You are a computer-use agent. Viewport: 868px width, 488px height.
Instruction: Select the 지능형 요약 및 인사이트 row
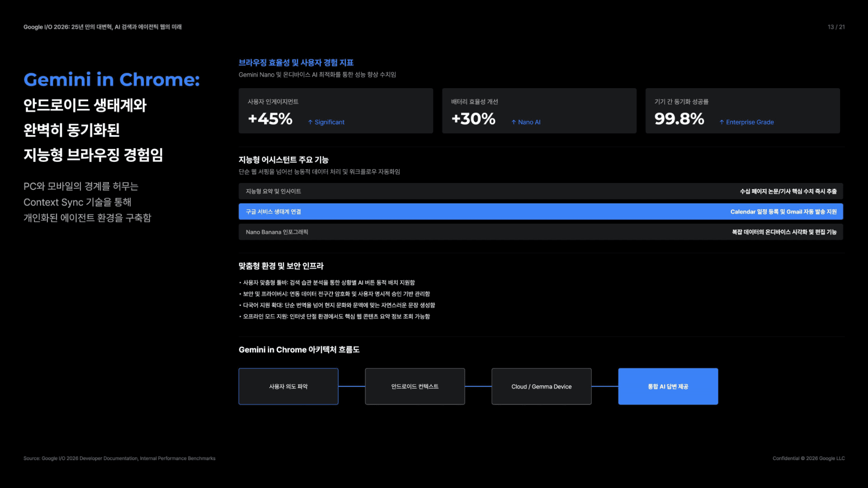click(541, 191)
